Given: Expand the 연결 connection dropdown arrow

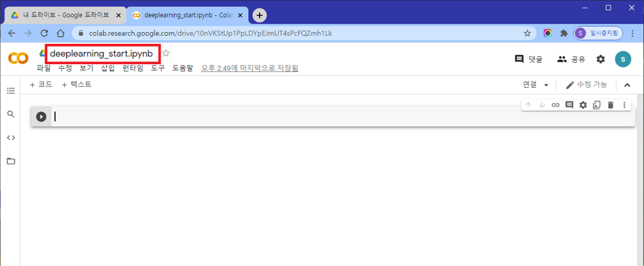Looking at the screenshot, I should coord(546,85).
